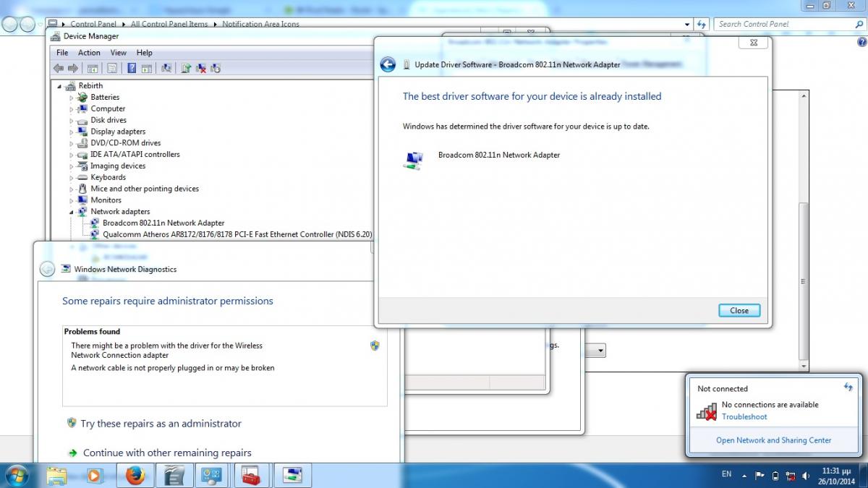This screenshot has width=868, height=488.
Task: Click the Broadcom adapter icon in the driver dialog
Action: click(x=413, y=160)
